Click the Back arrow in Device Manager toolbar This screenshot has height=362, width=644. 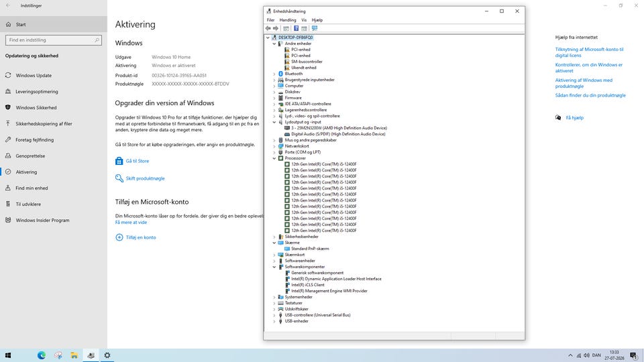coord(268,28)
